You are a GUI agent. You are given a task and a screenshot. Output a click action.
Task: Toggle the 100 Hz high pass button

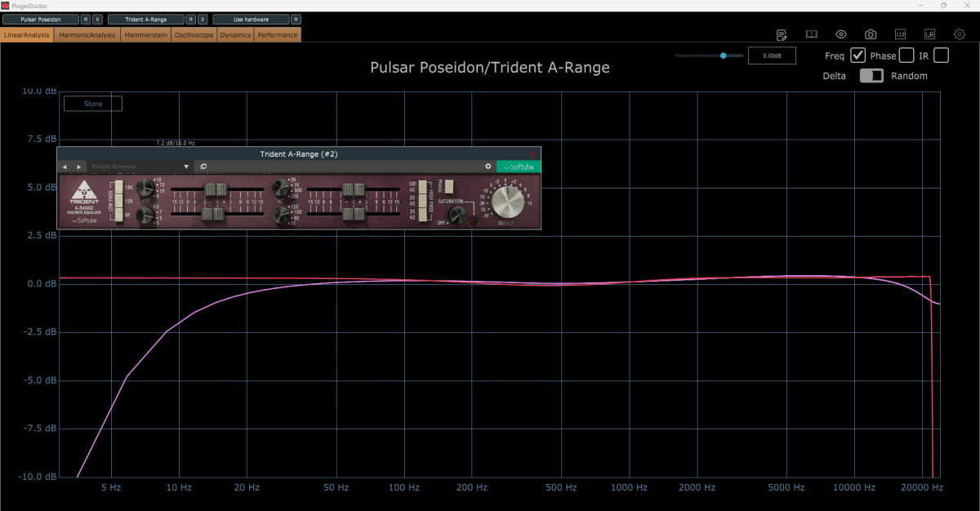[x=422, y=187]
